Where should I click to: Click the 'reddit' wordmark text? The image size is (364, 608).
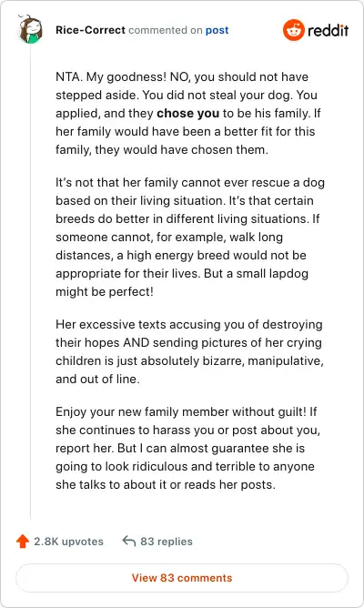[x=328, y=30]
